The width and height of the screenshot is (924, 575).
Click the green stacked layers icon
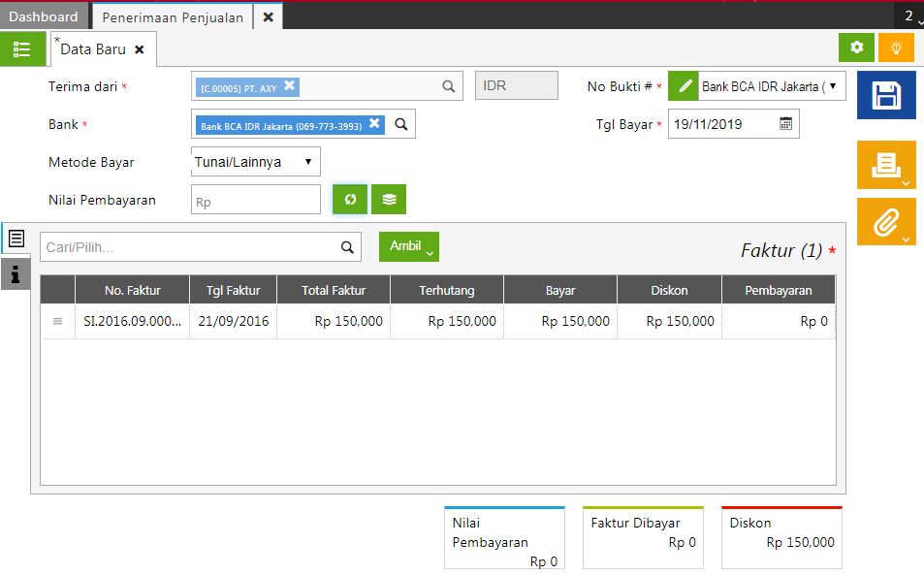click(389, 199)
